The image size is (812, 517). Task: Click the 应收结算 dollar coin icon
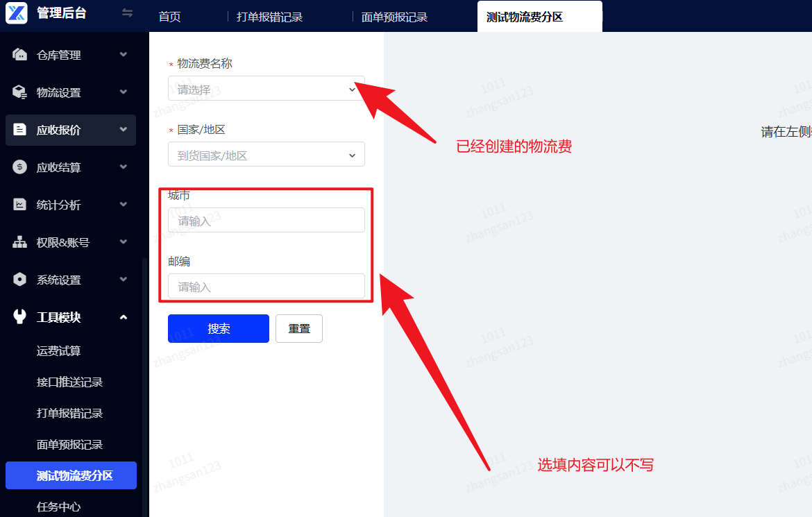[19, 167]
